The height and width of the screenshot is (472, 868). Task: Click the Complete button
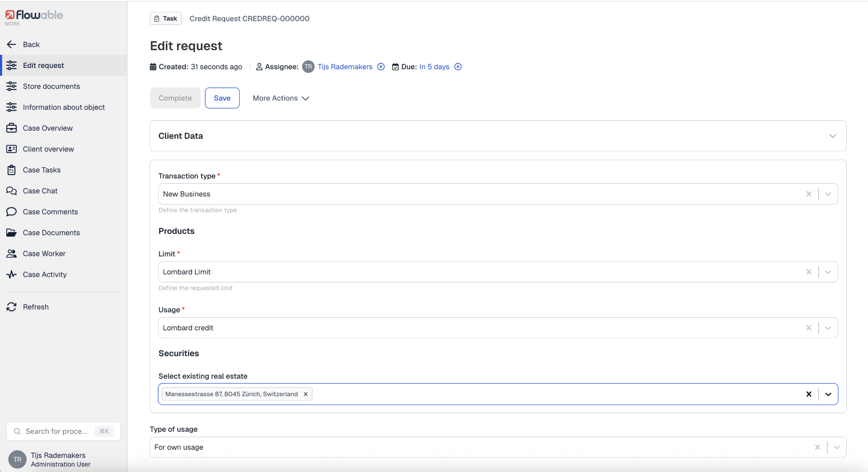pos(175,98)
